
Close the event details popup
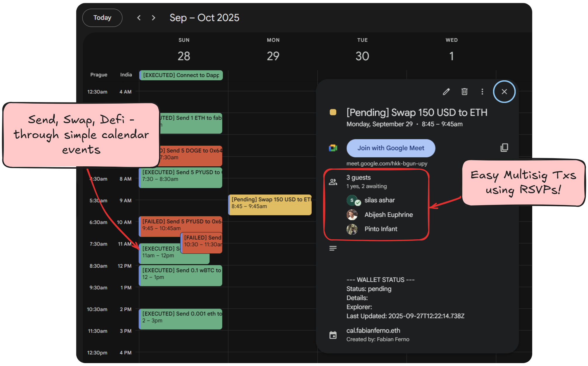point(504,92)
